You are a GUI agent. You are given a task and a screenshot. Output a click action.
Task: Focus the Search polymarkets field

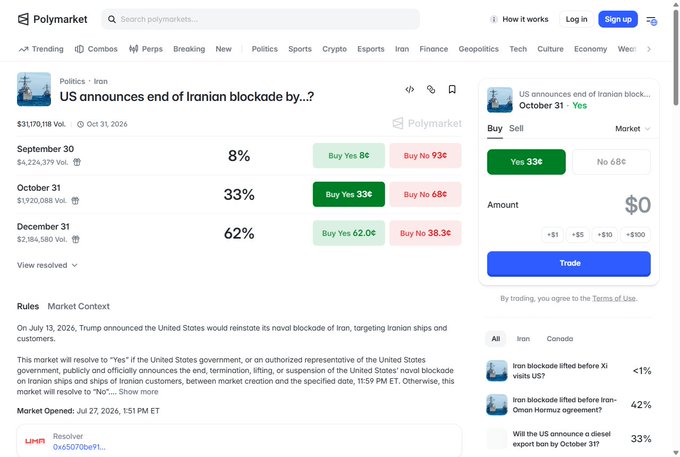click(260, 19)
